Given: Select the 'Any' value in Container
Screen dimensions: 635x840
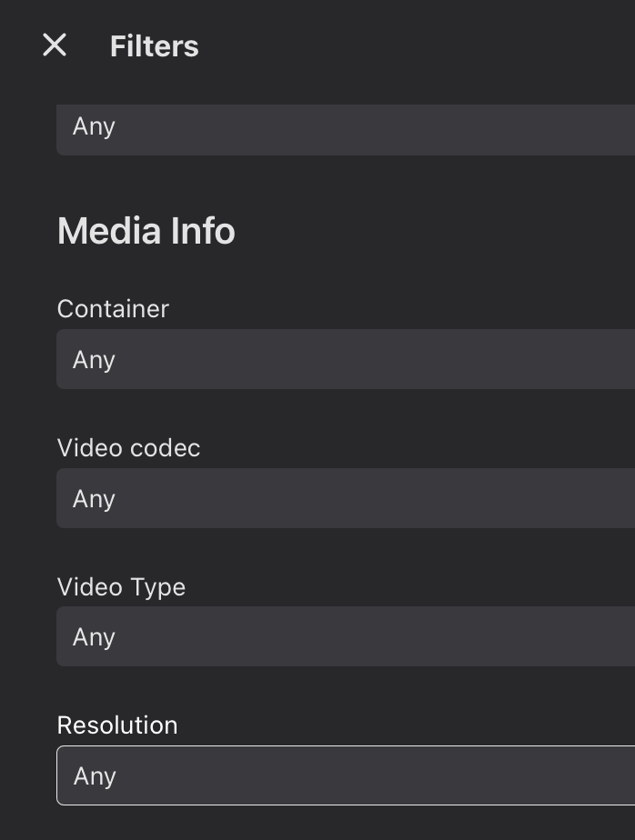Looking at the screenshot, I should pyautogui.click(x=94, y=359).
